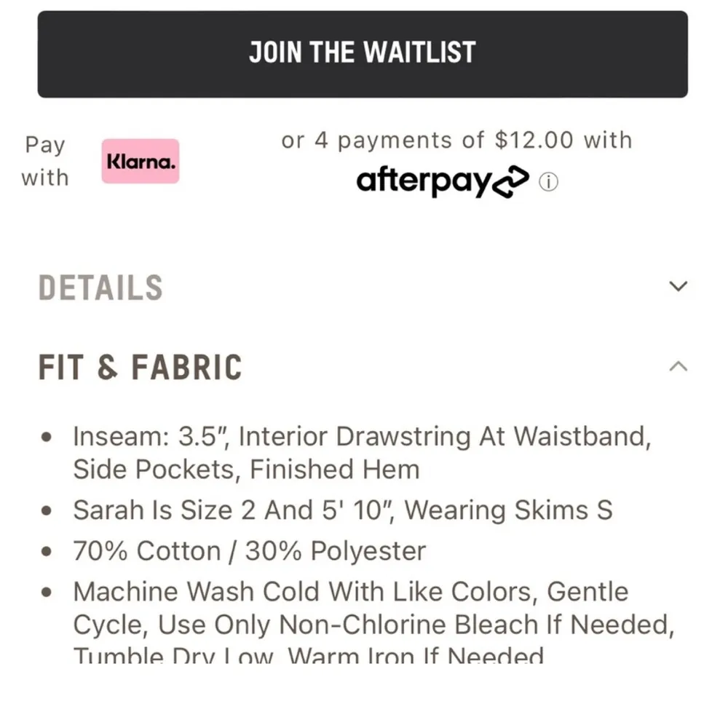The width and height of the screenshot is (728, 728).
Task: Select the Inseam 3.5″ drawstring line
Action: point(362,437)
